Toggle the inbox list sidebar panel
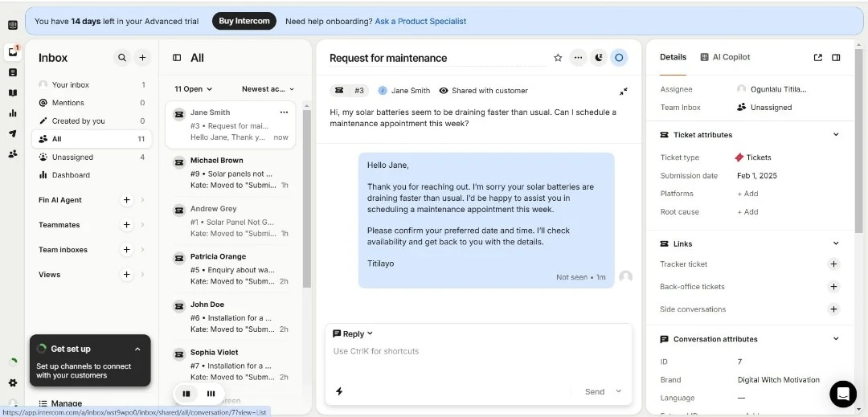The image size is (868, 417). [177, 58]
